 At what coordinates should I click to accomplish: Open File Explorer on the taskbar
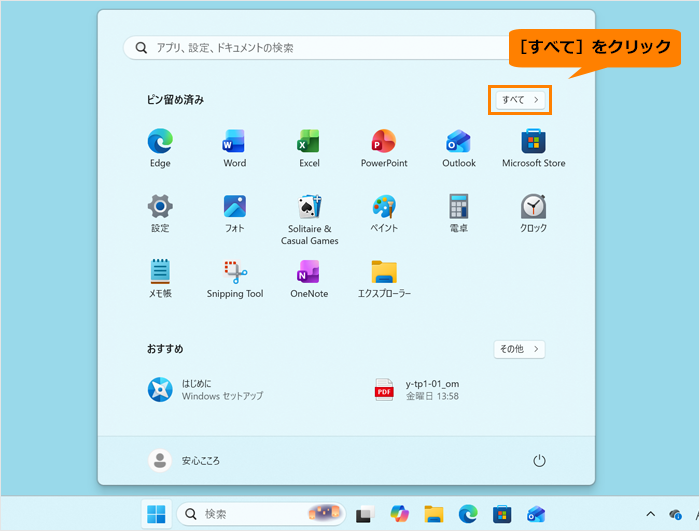point(433,514)
